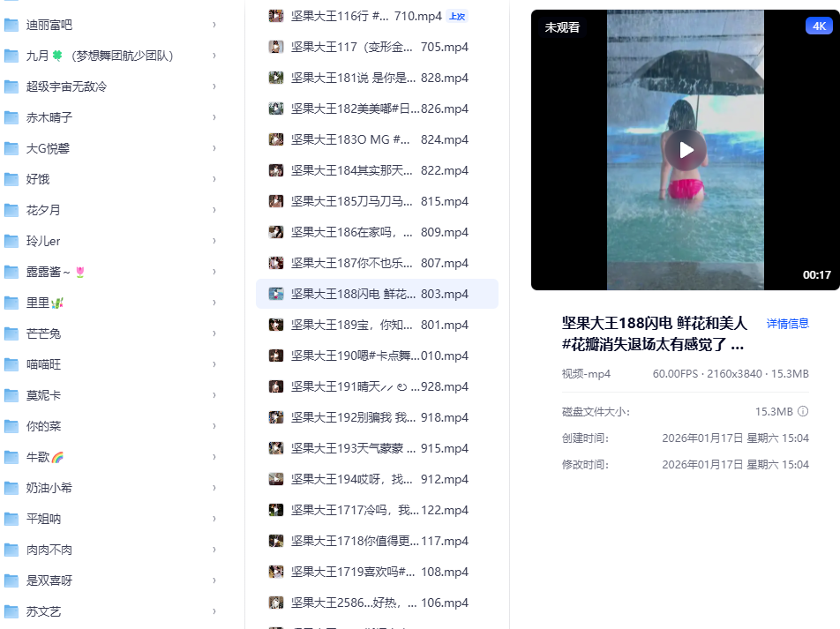Click the 未观看 label on preview

point(562,27)
